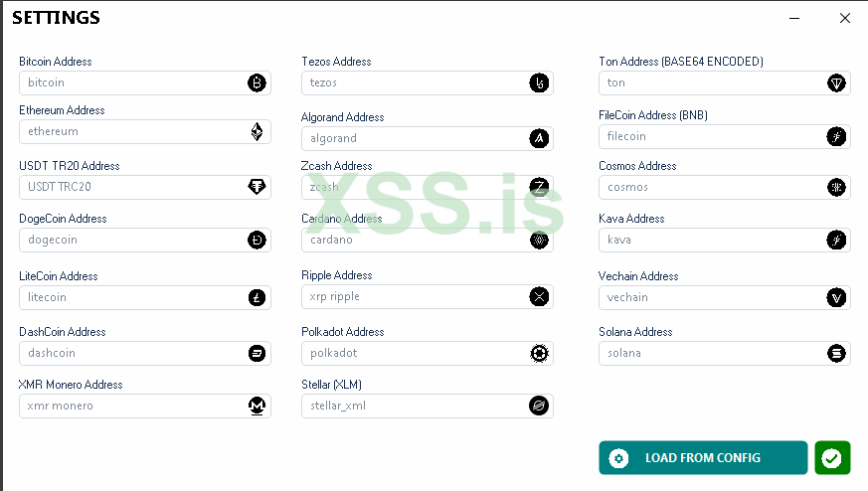Click the Ton logo icon

click(x=836, y=82)
